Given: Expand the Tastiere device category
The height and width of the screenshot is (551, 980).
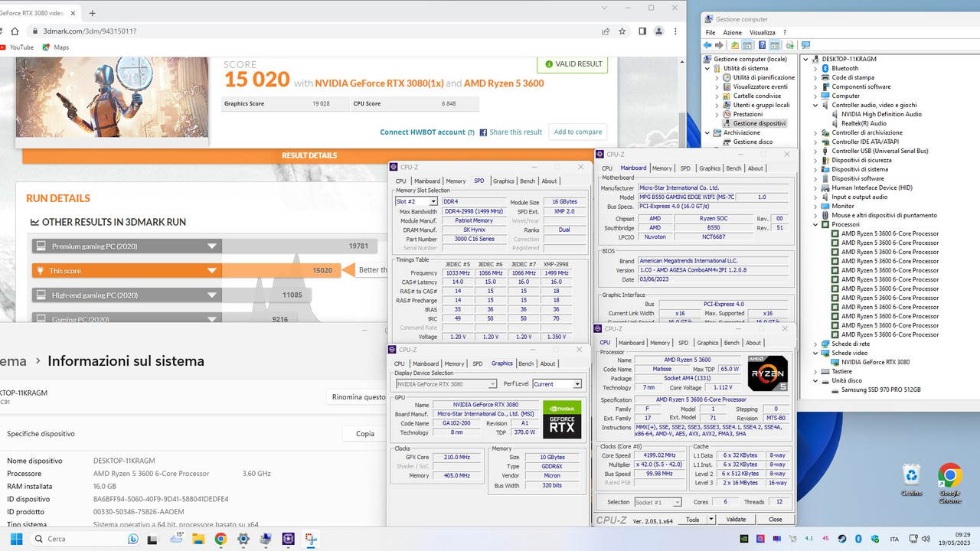Looking at the screenshot, I should coord(816,371).
